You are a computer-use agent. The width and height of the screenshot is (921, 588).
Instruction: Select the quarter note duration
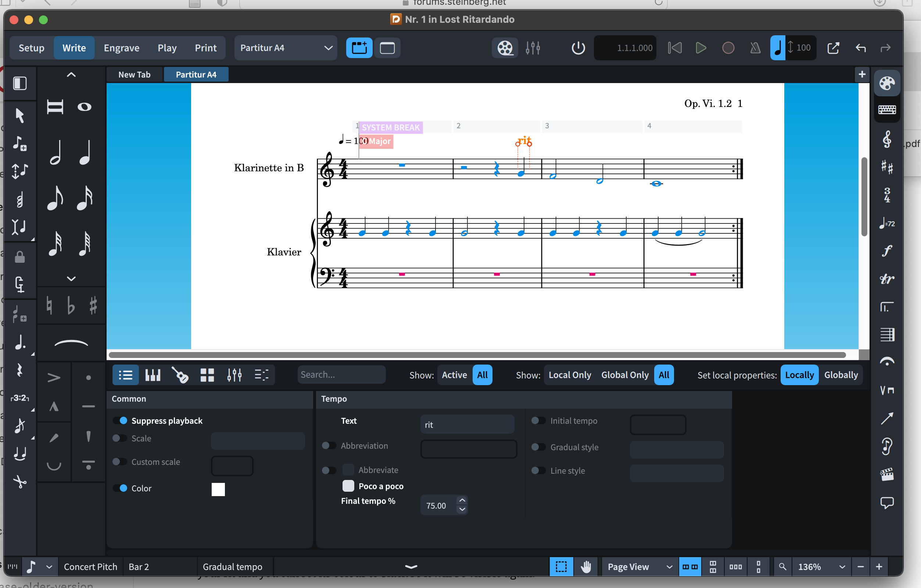[85, 152]
